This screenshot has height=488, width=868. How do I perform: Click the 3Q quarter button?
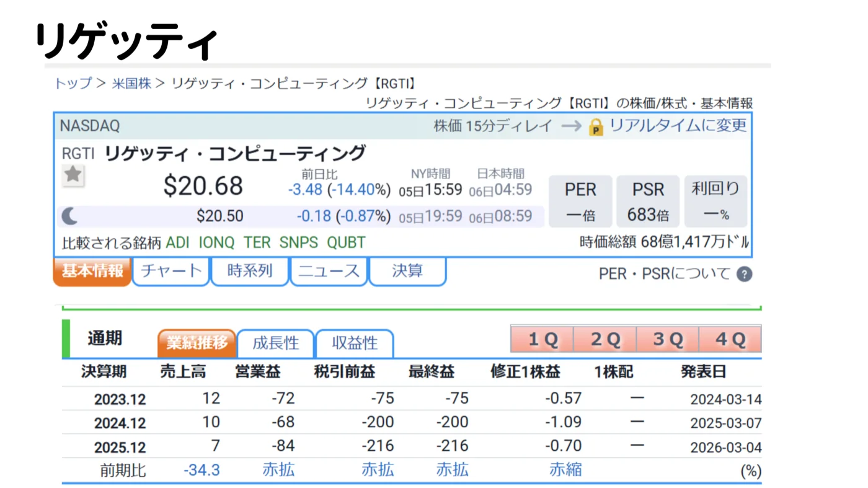tap(668, 339)
